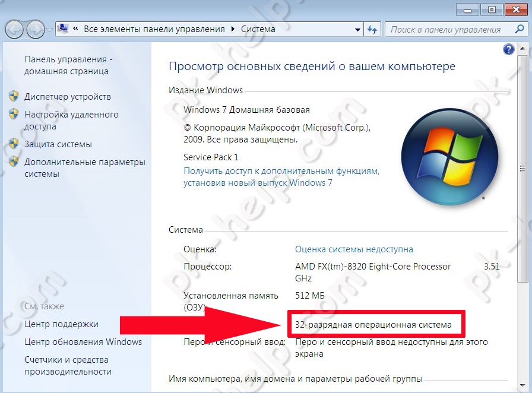Open 'Центр поддержки' link
Viewport: 532px width, 393px height.
click(61, 324)
